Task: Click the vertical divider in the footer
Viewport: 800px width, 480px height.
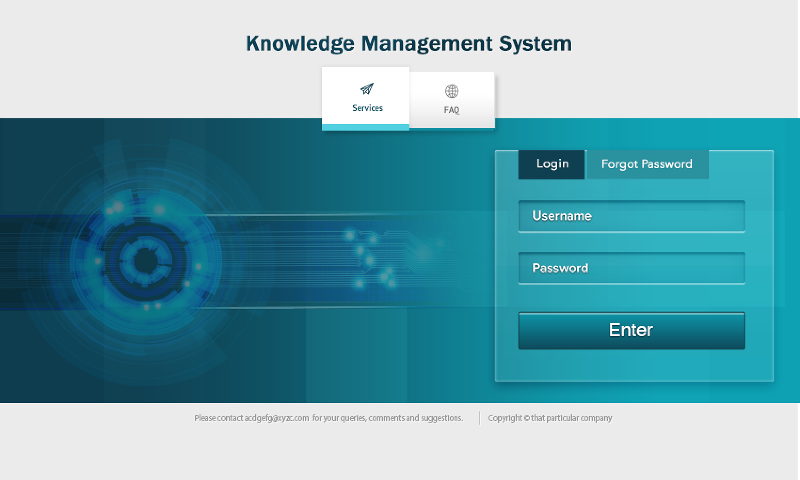Action: pyautogui.click(x=479, y=418)
